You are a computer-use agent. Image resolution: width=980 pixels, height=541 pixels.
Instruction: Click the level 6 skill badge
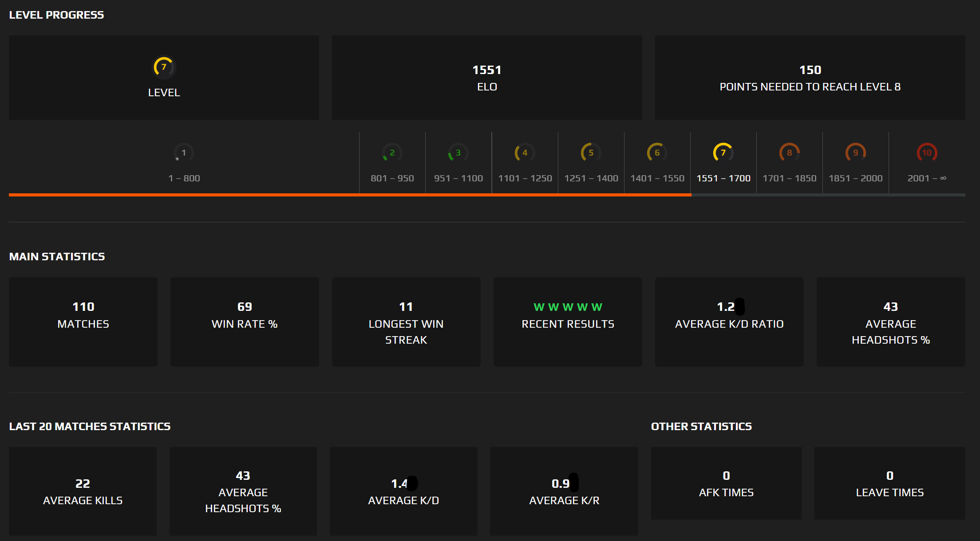(x=656, y=153)
